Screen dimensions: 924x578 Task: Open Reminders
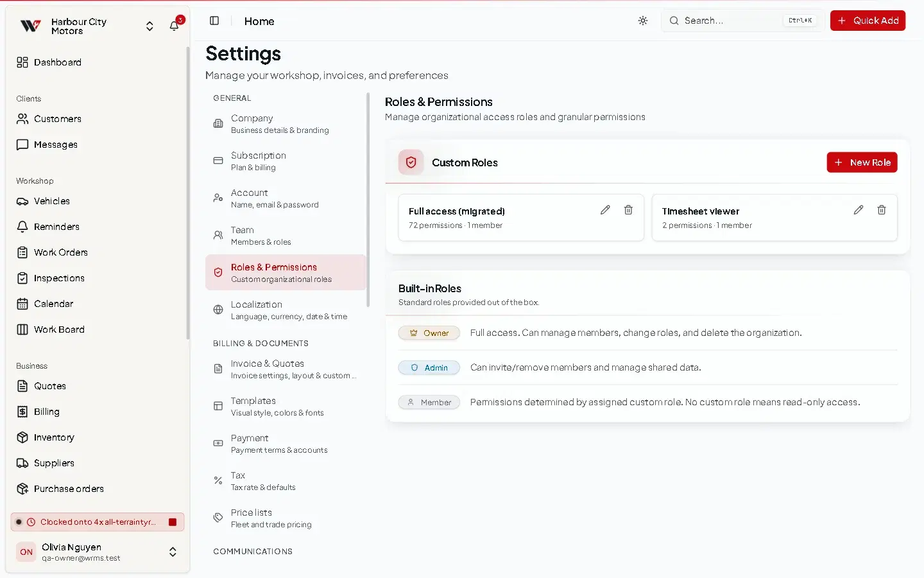pos(96,227)
